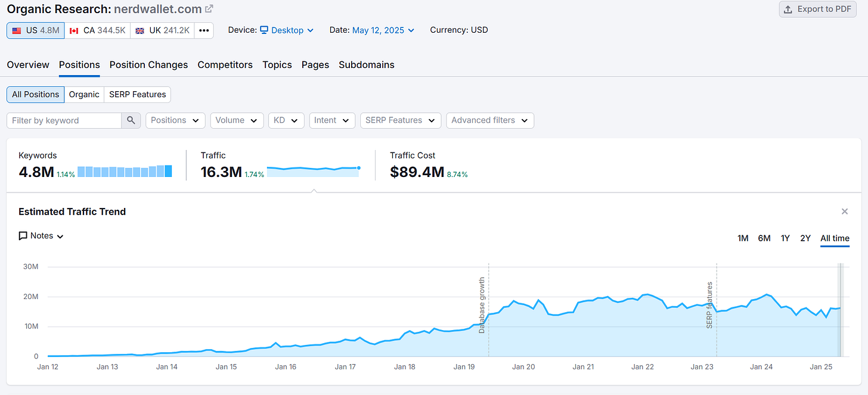Click the Traffic 16.3M metric

pos(221,173)
